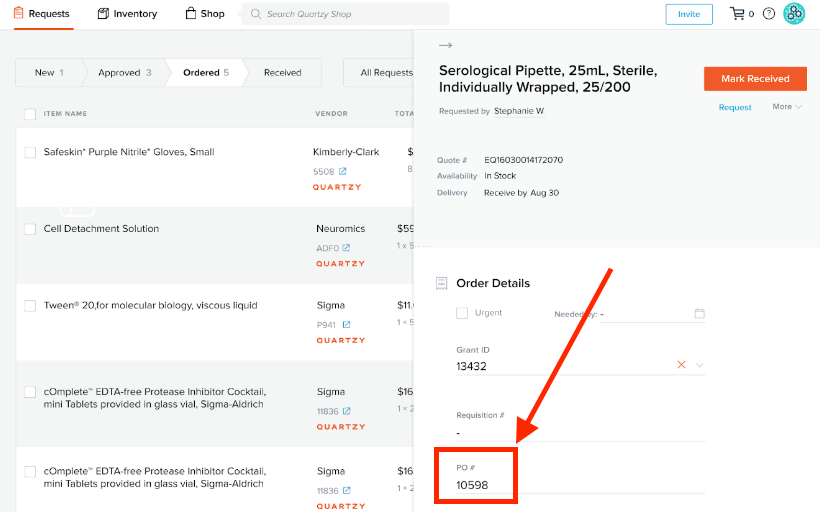This screenshot has width=820, height=512.
Task: Click the search magnifier icon
Action: click(255, 14)
